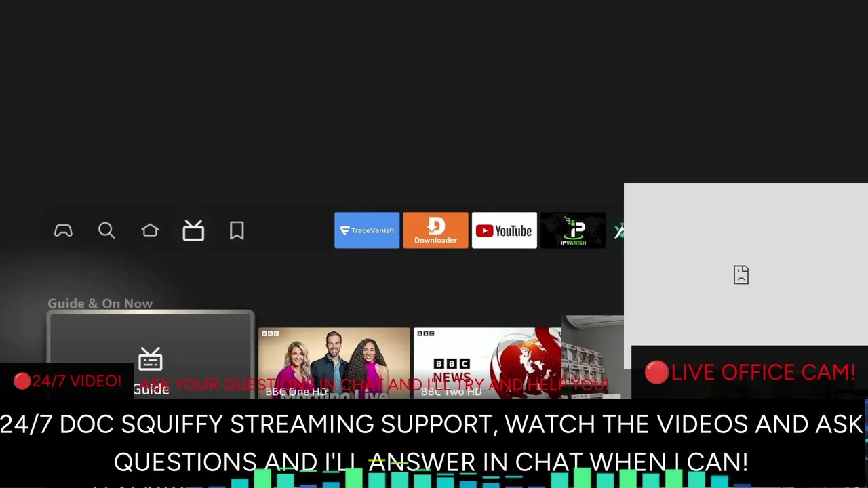Launch the Downloader app tile
Viewport: 868px width, 488px height.
click(435, 230)
